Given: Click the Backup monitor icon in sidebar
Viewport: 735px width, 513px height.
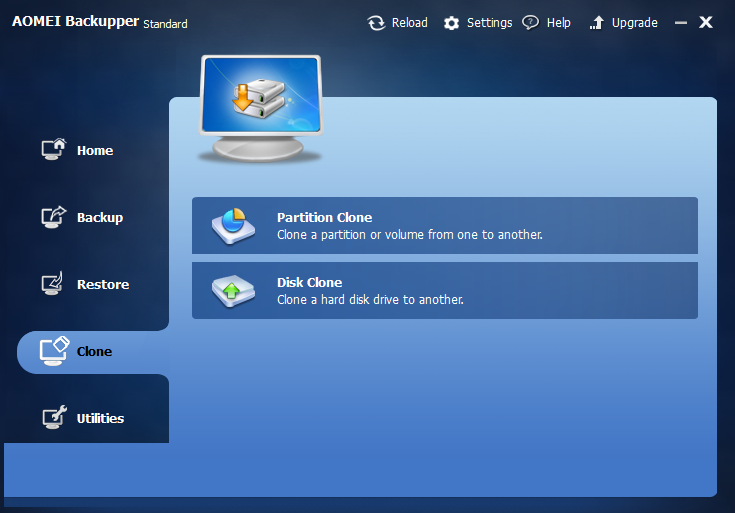Looking at the screenshot, I should [x=53, y=217].
